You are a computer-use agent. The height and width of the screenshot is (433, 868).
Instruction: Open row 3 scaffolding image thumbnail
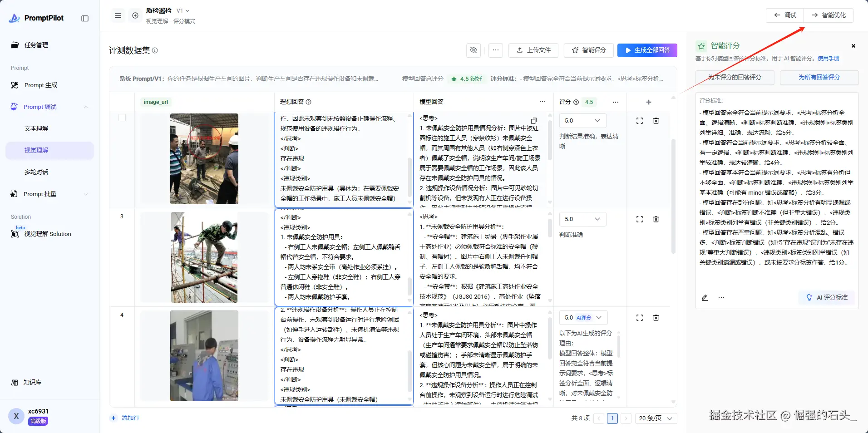tap(204, 257)
